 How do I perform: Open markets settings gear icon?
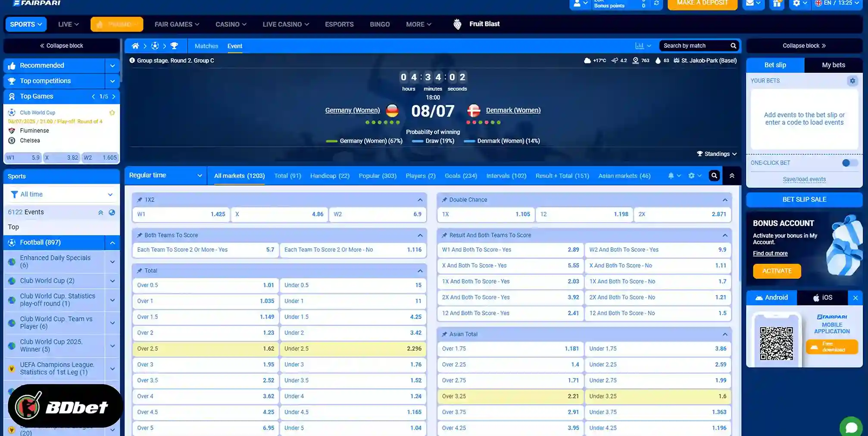click(695, 176)
